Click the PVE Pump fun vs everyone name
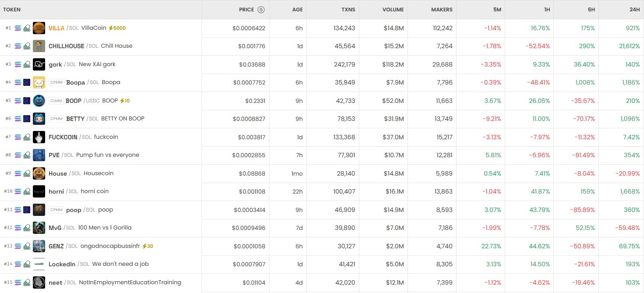 [107, 155]
